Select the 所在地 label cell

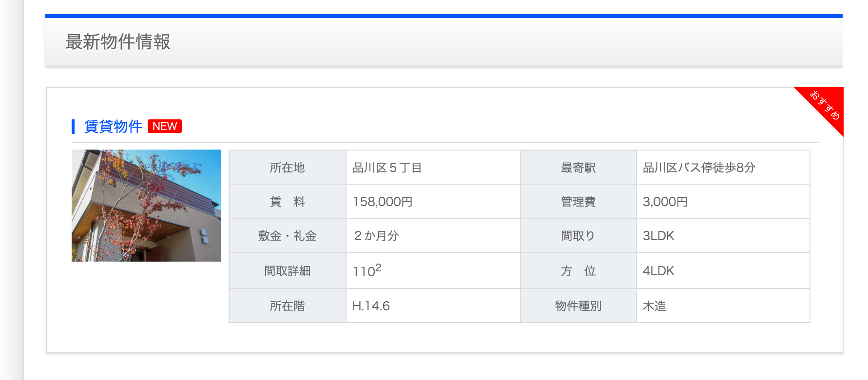pos(288,168)
